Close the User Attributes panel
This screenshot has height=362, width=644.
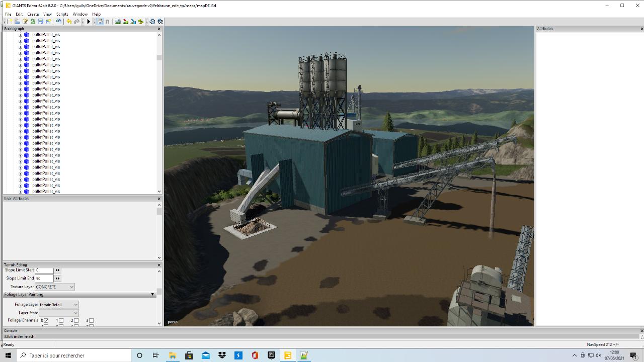(159, 199)
